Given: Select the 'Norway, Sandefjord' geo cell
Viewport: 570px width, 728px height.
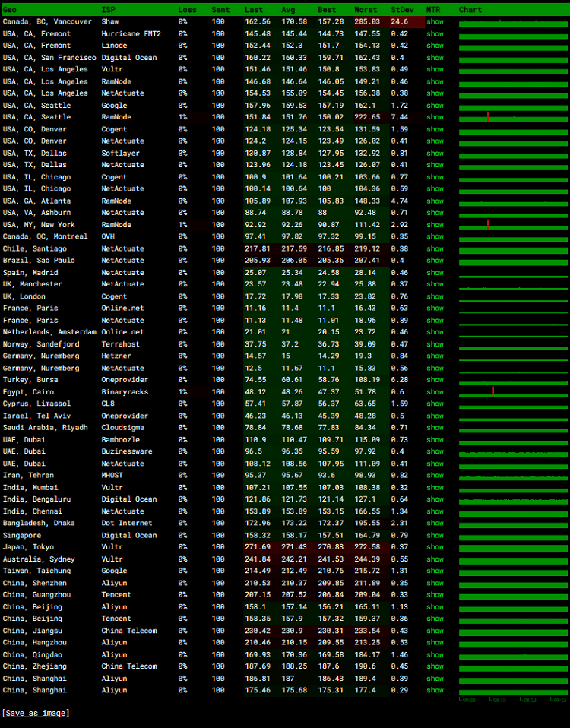Looking at the screenshot, I should pos(41,344).
